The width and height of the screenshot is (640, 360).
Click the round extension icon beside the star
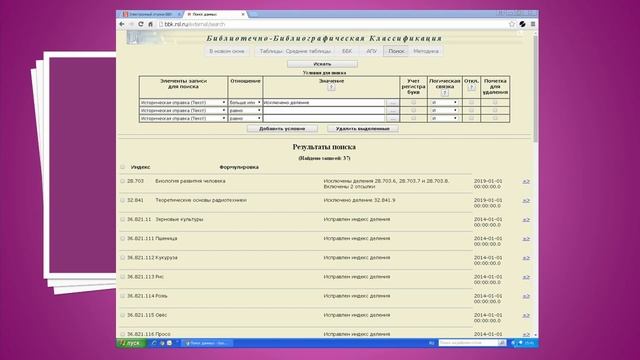[522, 24]
